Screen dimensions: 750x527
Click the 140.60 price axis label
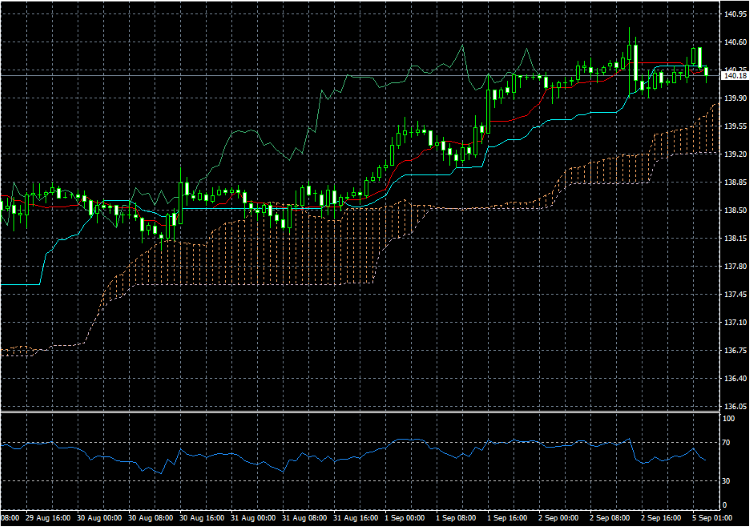click(x=735, y=42)
